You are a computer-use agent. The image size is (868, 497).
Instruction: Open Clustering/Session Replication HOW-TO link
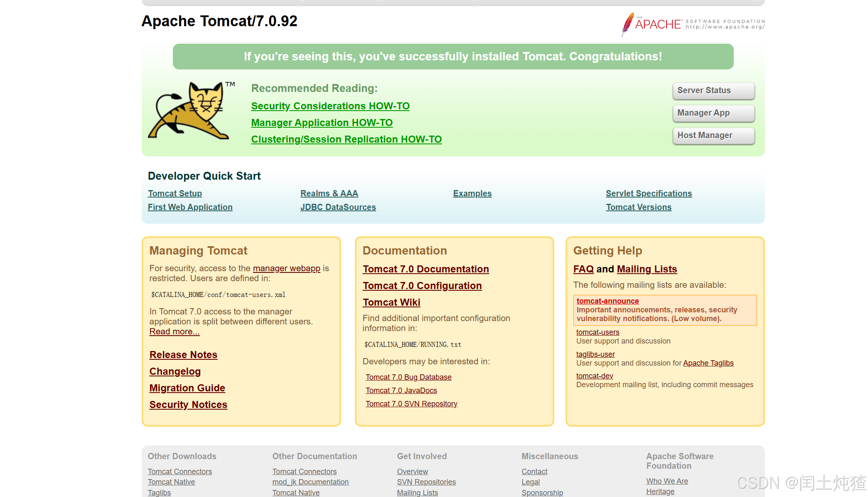346,139
